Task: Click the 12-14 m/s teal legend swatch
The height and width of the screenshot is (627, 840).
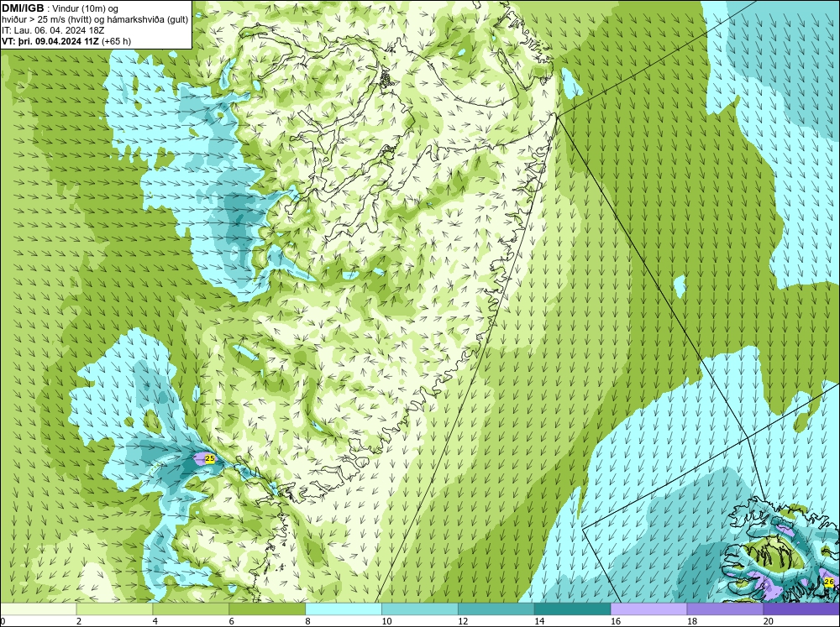Action: pos(496,609)
